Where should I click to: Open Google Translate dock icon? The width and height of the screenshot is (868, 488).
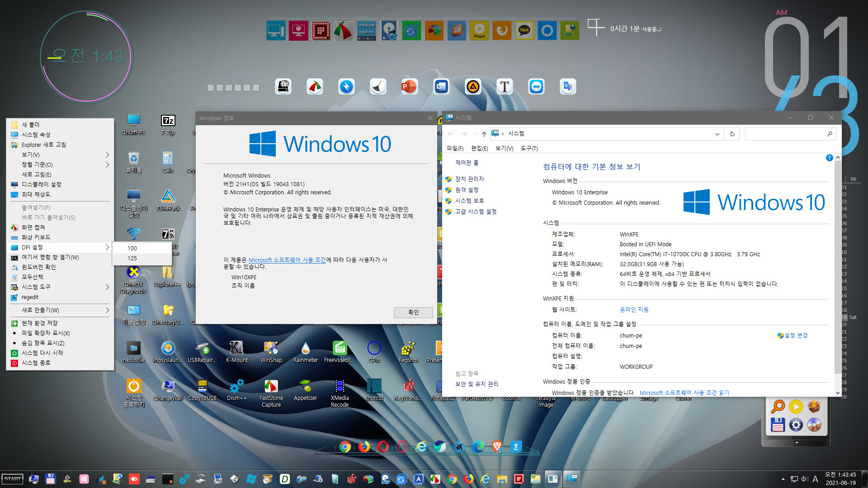coord(568,86)
